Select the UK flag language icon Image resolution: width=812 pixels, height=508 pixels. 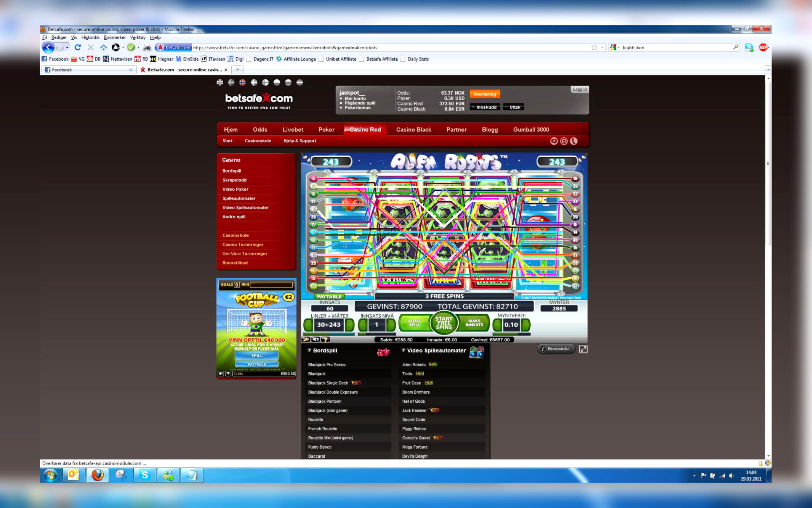219,82
